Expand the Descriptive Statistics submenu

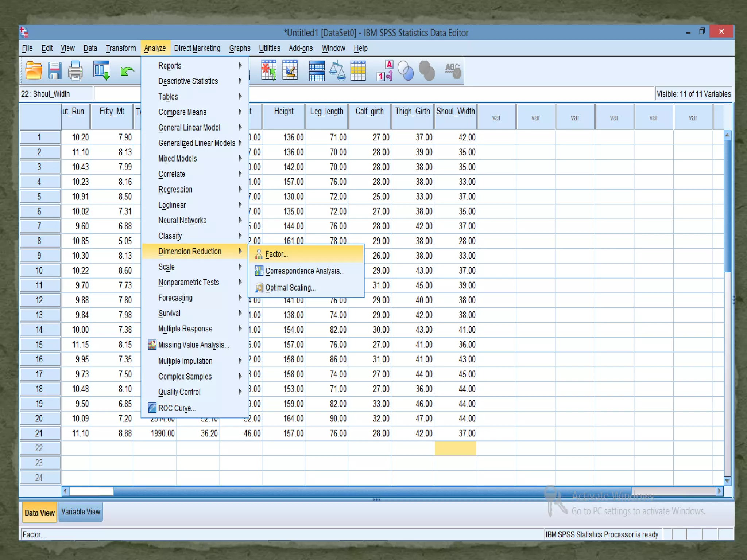pyautogui.click(x=188, y=81)
